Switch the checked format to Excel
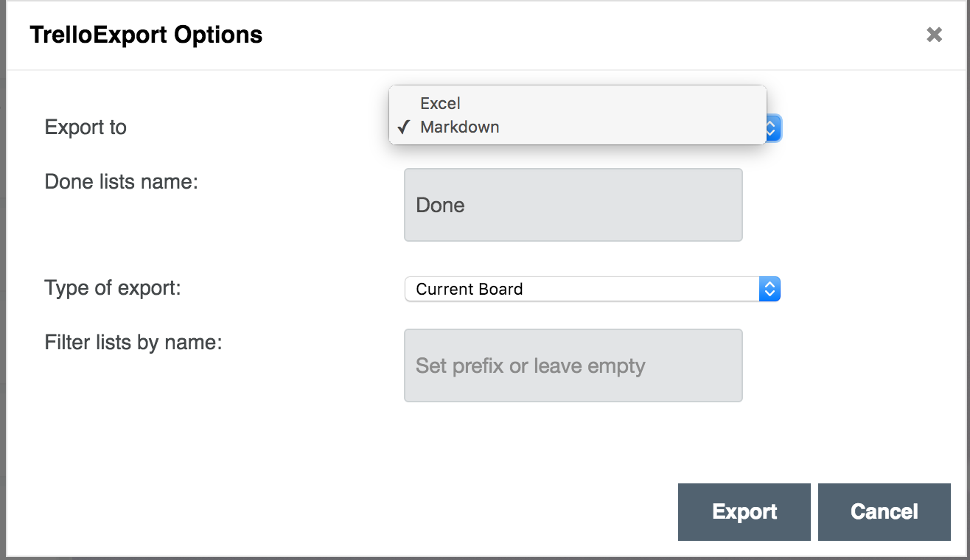970x560 pixels. pos(440,103)
